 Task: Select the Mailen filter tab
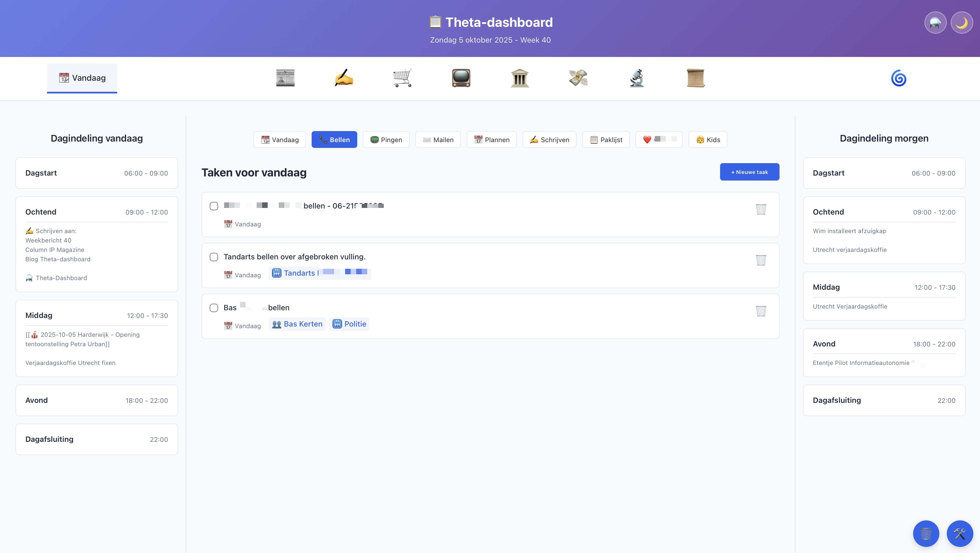click(x=438, y=140)
